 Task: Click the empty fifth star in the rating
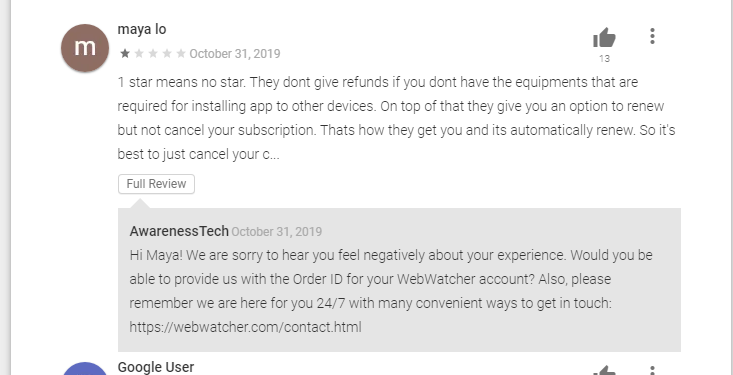[x=181, y=53]
